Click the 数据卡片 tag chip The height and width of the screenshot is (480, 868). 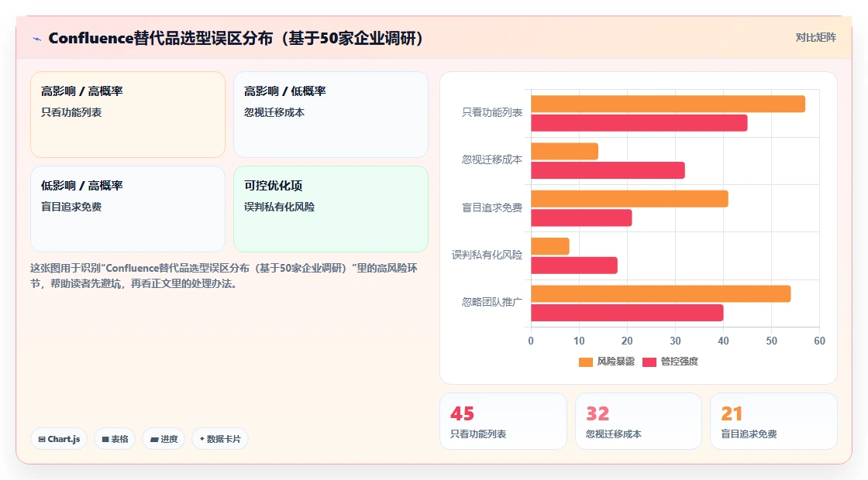[x=220, y=439]
